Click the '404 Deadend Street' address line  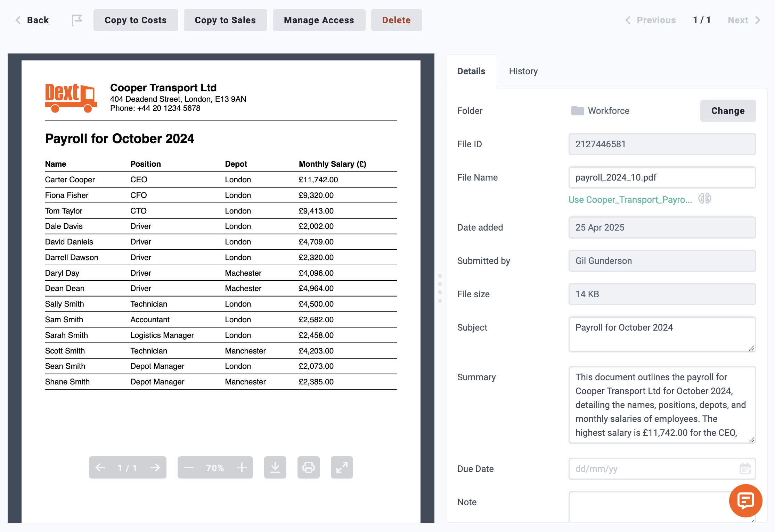pos(178,99)
